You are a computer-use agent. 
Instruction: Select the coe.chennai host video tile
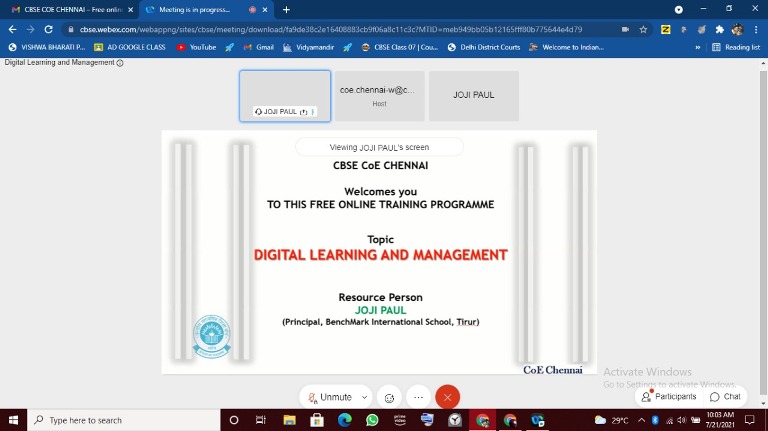pyautogui.click(x=379, y=95)
